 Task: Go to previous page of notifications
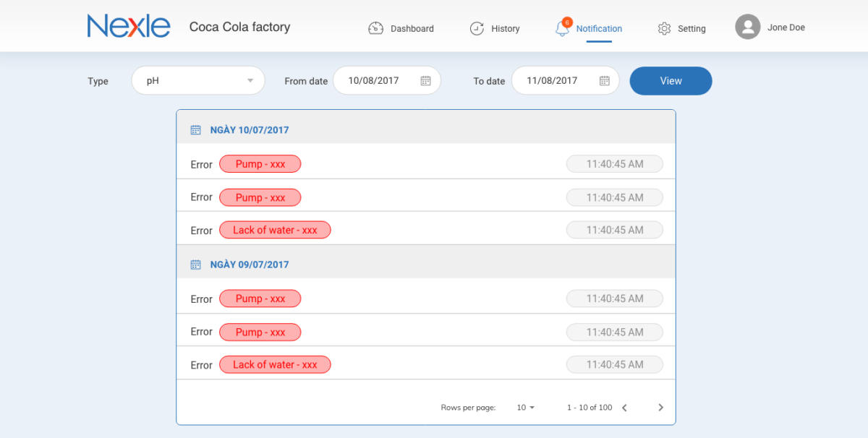click(x=624, y=408)
